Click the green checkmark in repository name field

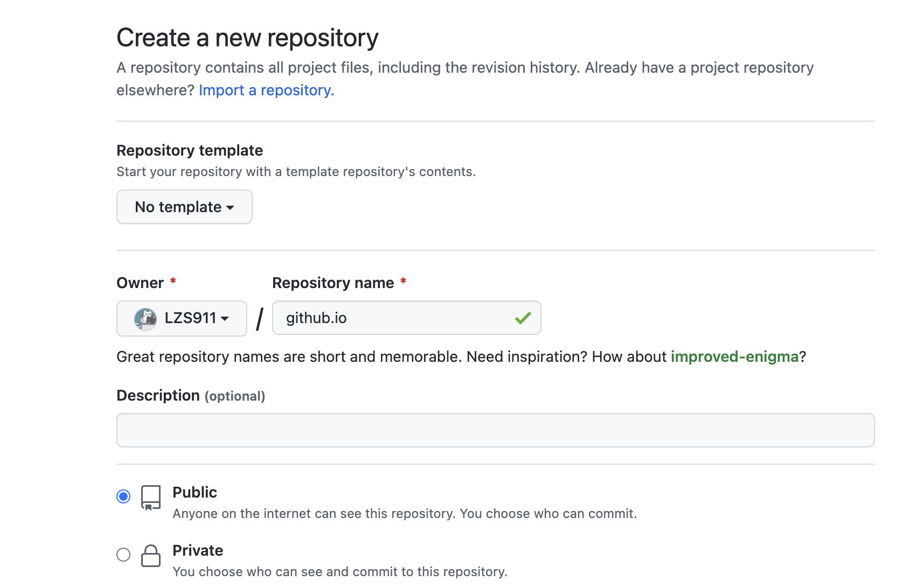pos(523,318)
